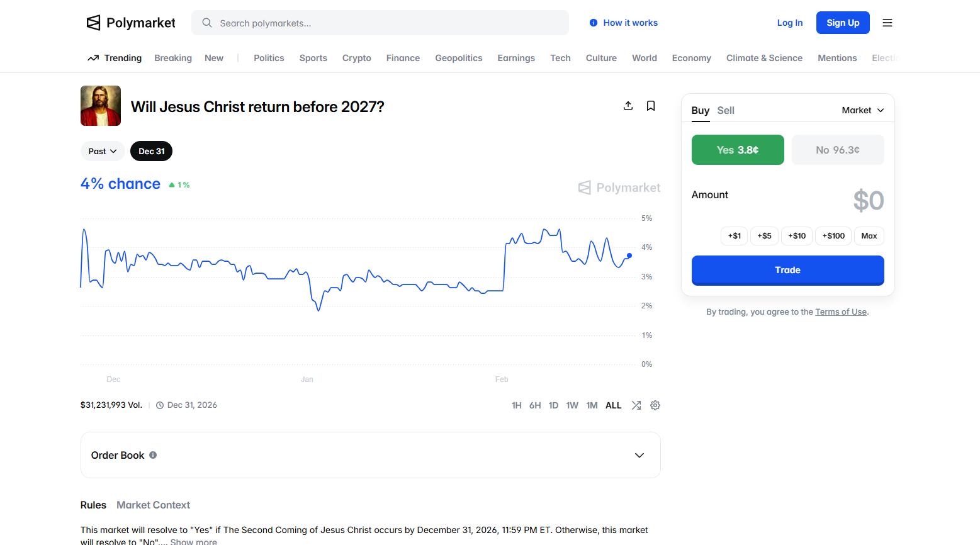
Task: Click the share/upload icon beside the market title
Action: tap(628, 106)
